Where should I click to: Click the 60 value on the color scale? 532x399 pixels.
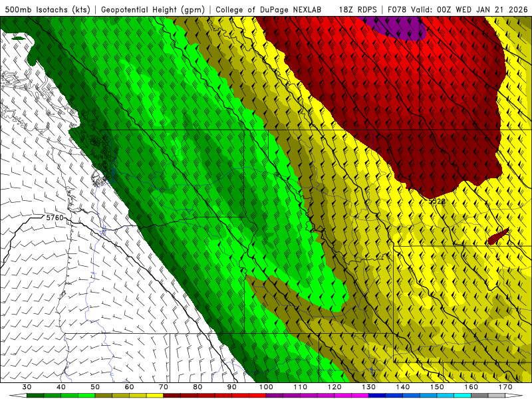(129, 387)
